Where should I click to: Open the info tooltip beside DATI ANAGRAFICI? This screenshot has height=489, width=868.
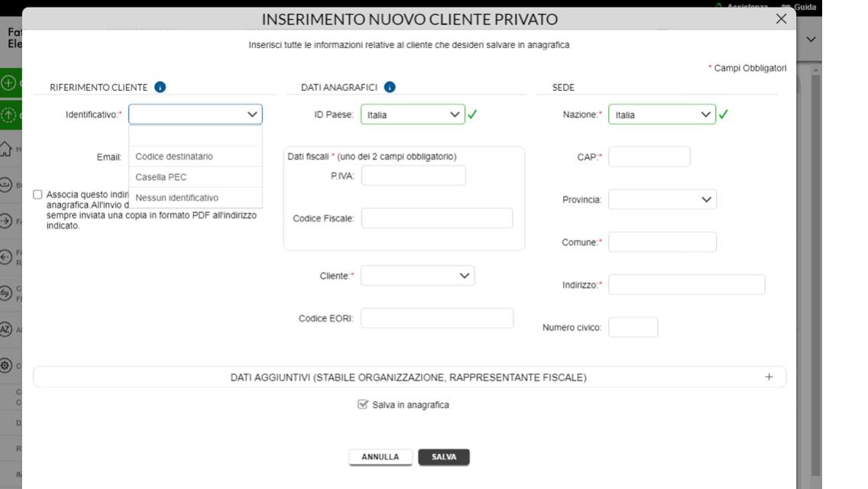coord(390,87)
